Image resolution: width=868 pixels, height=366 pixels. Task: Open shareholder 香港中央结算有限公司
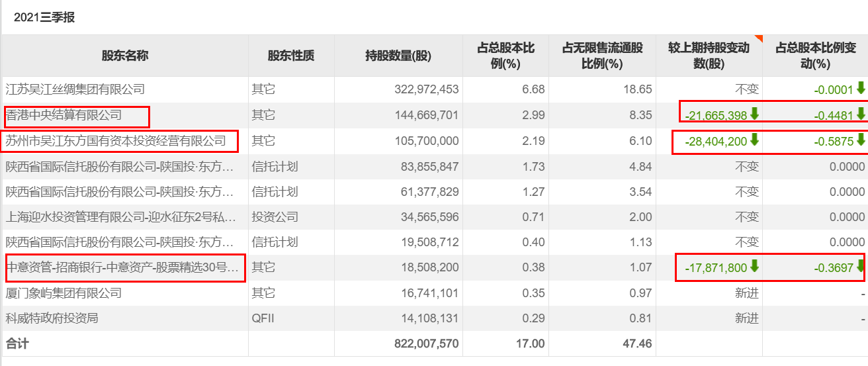click(64, 115)
